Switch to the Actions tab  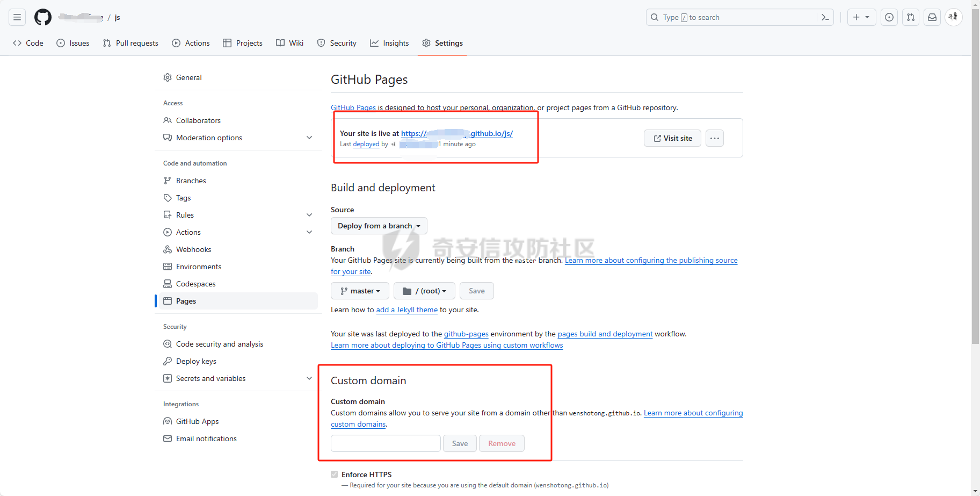[x=191, y=43]
